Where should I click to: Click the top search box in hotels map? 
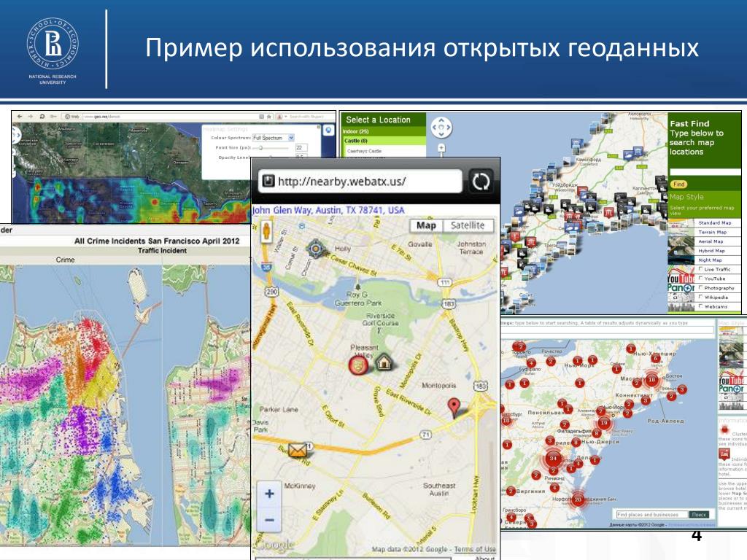[608, 330]
